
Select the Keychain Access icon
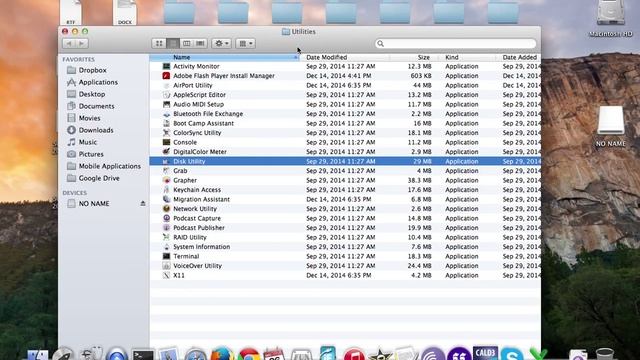point(166,190)
